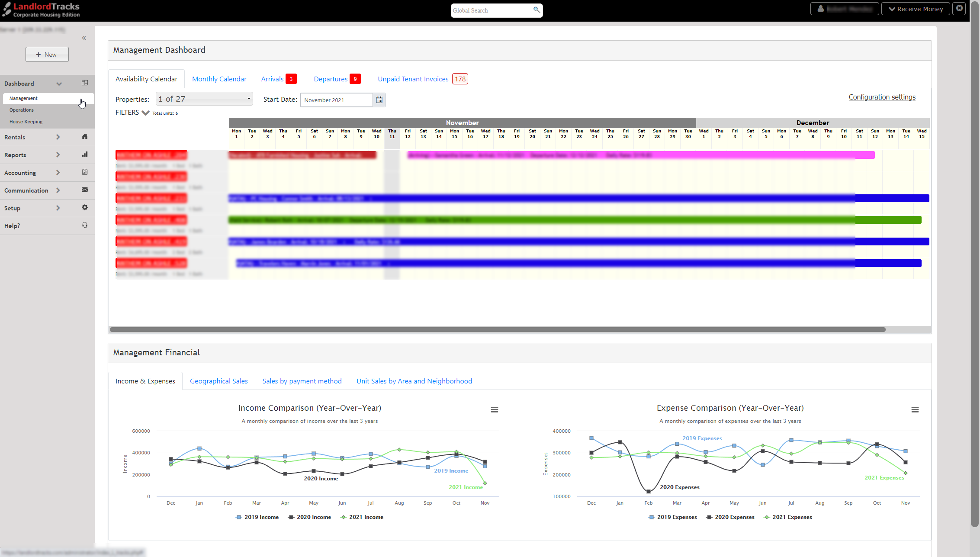Open the Geographical Sales tab
Image resolution: width=980 pixels, height=557 pixels.
[219, 381]
